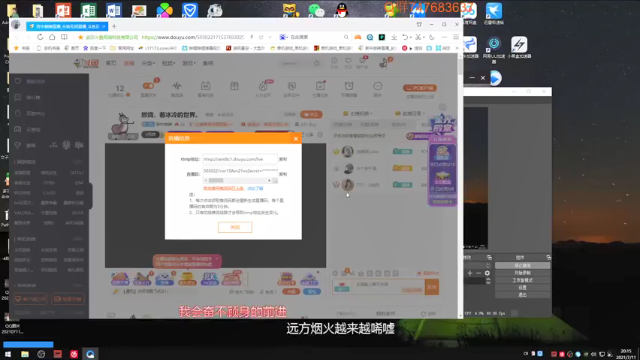Open followed streams heart icon

point(348,60)
